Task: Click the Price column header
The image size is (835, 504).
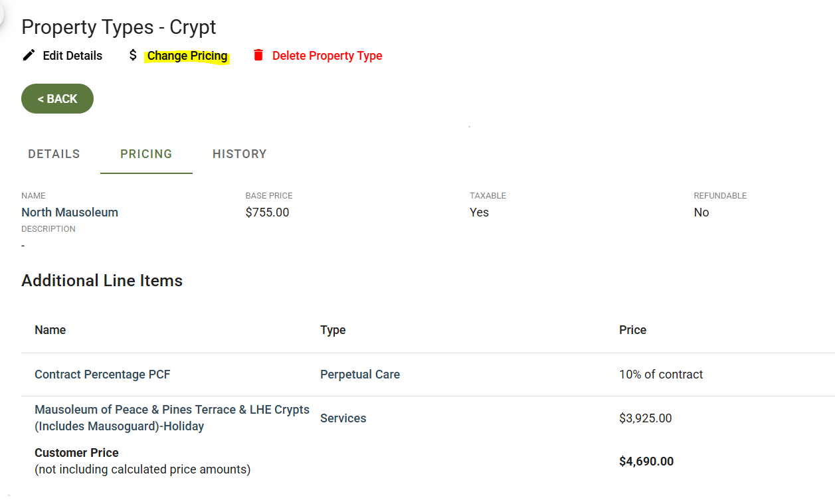Action: [x=632, y=330]
